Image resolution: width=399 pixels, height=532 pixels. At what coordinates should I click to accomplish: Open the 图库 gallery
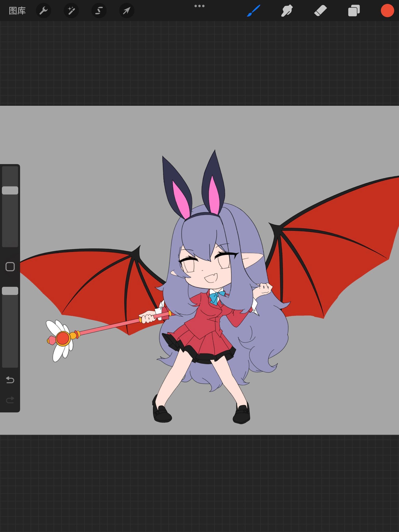[x=17, y=11]
